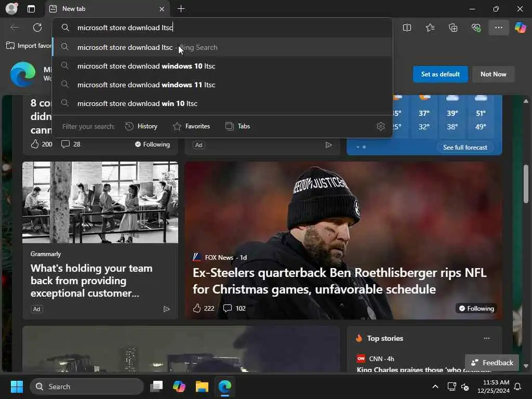The width and height of the screenshot is (532, 399).
Task: Select 'microsoft store download ltsc' Bing Search suggestion
Action: (222, 47)
